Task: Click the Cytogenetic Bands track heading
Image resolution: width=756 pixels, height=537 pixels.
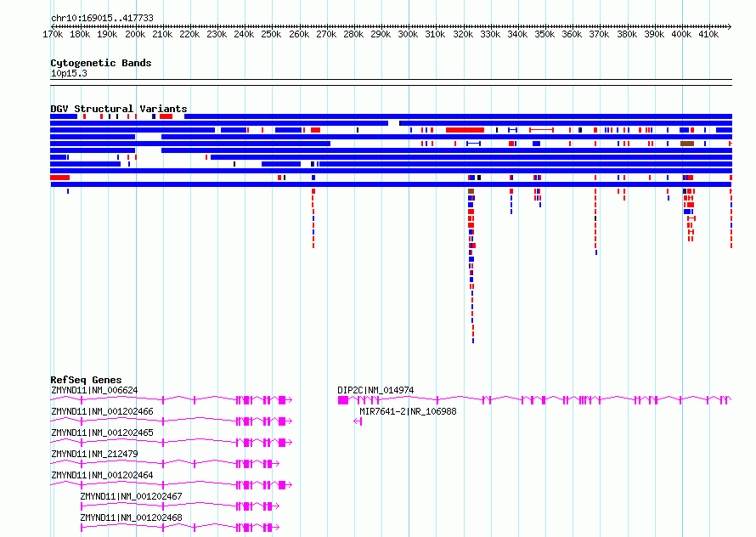Action: click(101, 63)
